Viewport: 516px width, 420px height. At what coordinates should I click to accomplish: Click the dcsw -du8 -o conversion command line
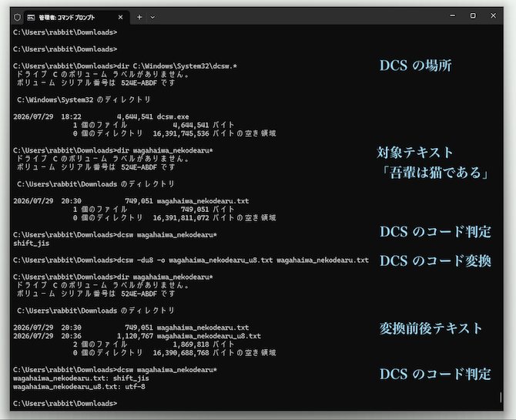click(x=191, y=260)
